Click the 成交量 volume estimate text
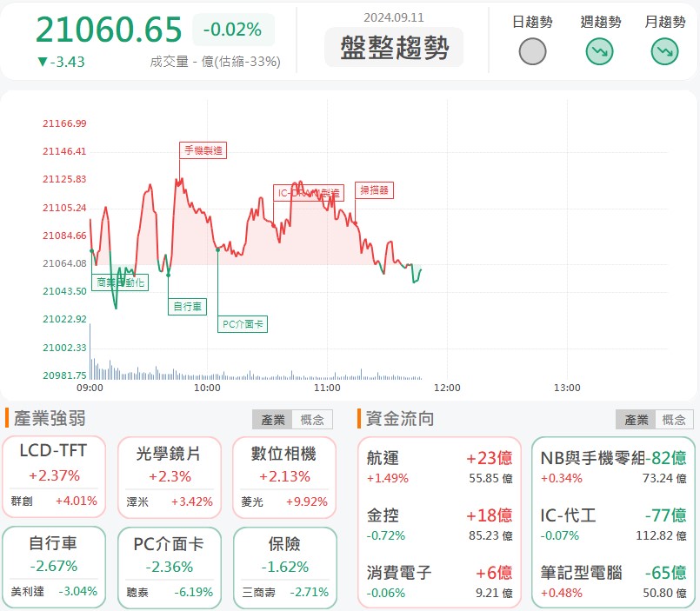 tap(215, 62)
